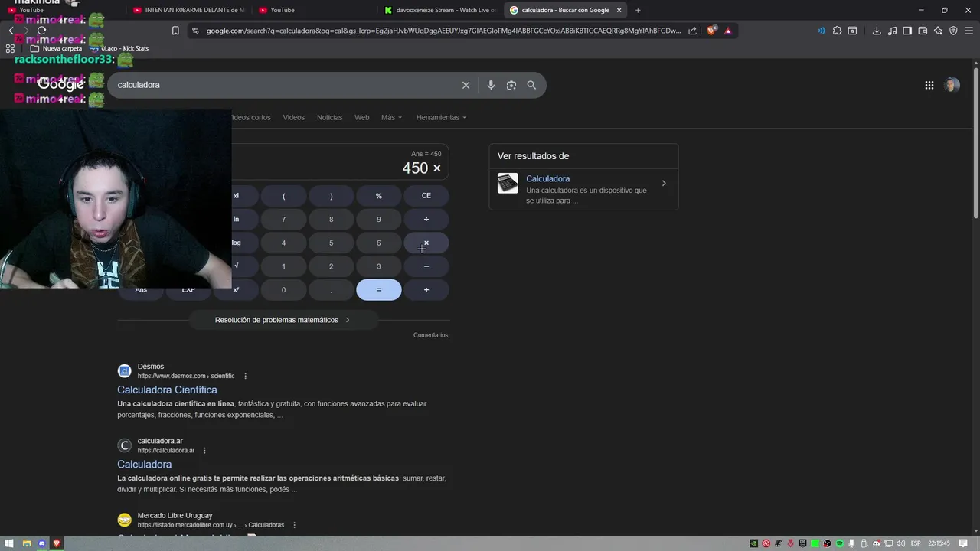Select the Noticias search filter
Viewport: 980px width, 551px height.
(329, 117)
